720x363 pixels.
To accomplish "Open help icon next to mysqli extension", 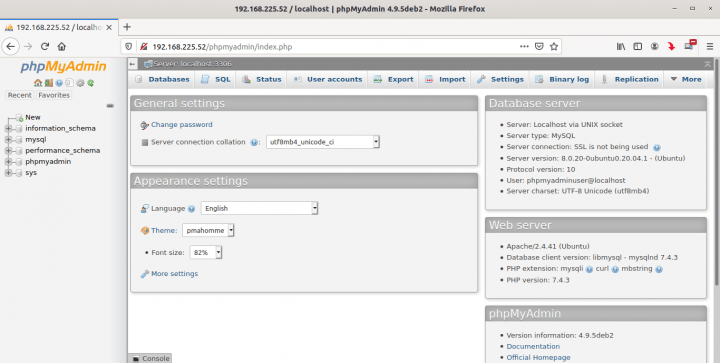I will pyautogui.click(x=589, y=269).
